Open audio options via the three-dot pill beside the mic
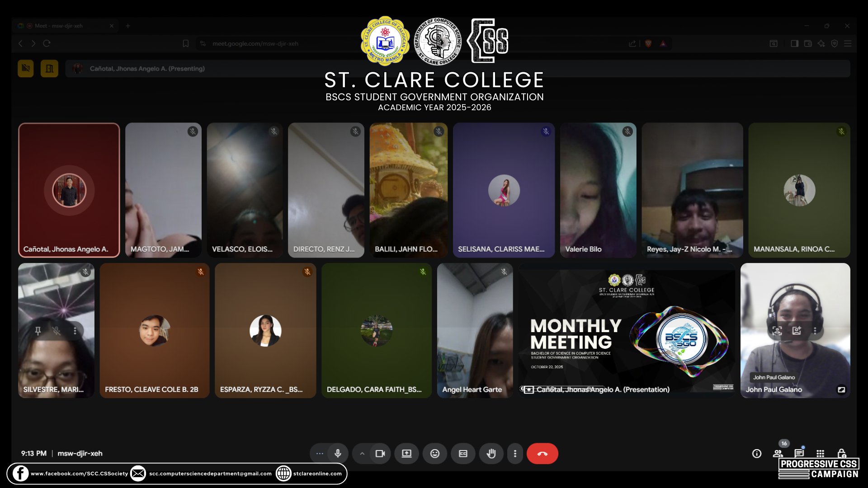This screenshot has height=488, width=868. coord(320,454)
